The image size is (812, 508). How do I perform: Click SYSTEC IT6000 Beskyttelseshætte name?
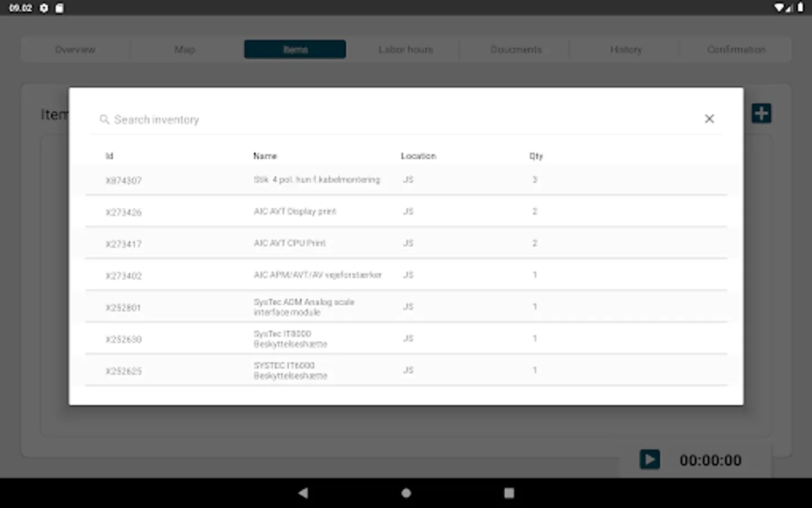pos(290,370)
